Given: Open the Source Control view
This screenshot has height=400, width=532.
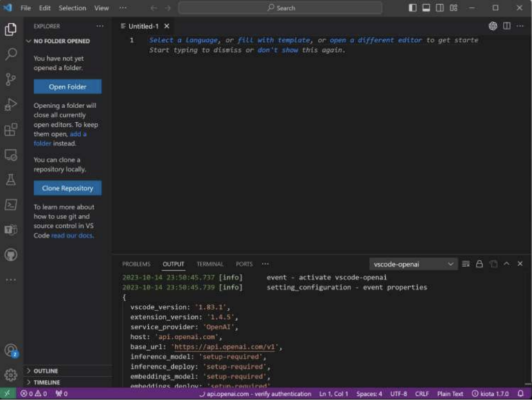Looking at the screenshot, I should click(11, 80).
